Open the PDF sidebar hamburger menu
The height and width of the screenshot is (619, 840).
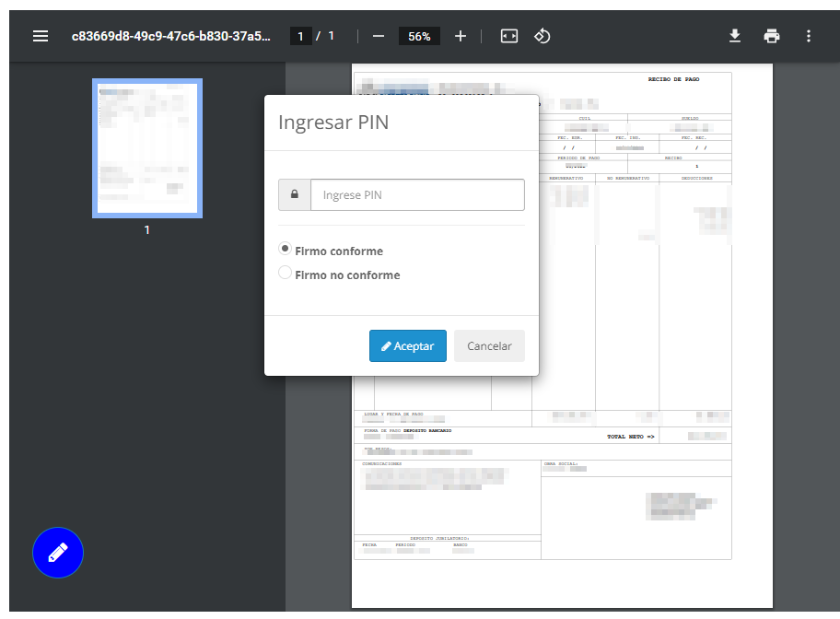(41, 36)
